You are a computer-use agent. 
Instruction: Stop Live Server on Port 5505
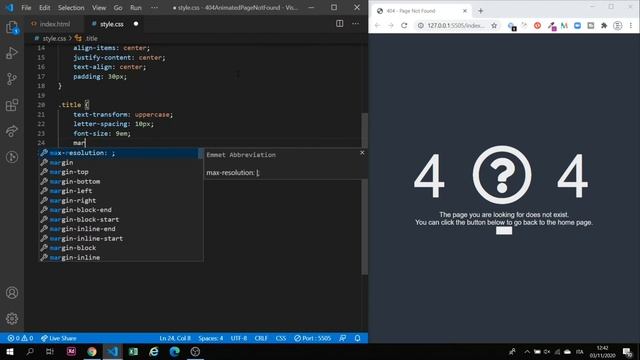(x=313, y=338)
